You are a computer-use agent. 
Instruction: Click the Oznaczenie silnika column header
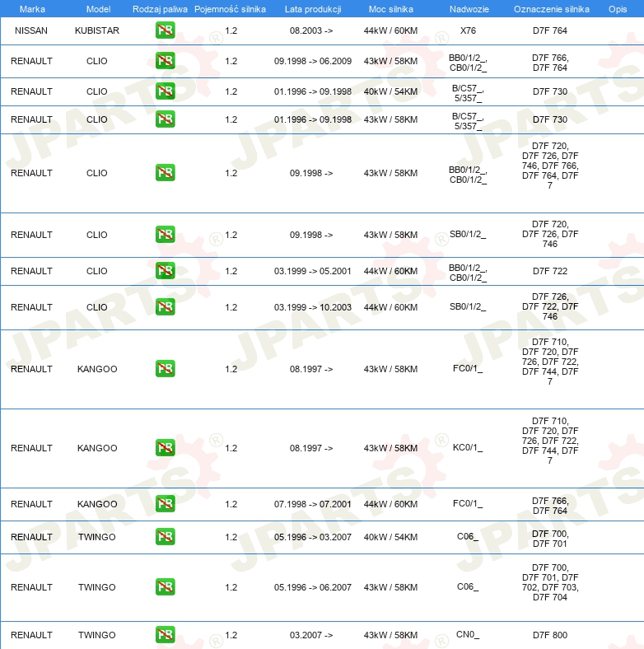(x=551, y=9)
